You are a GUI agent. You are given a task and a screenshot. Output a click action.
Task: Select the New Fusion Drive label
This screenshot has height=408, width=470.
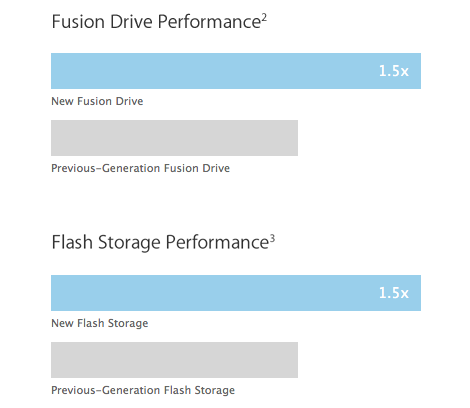tap(97, 101)
